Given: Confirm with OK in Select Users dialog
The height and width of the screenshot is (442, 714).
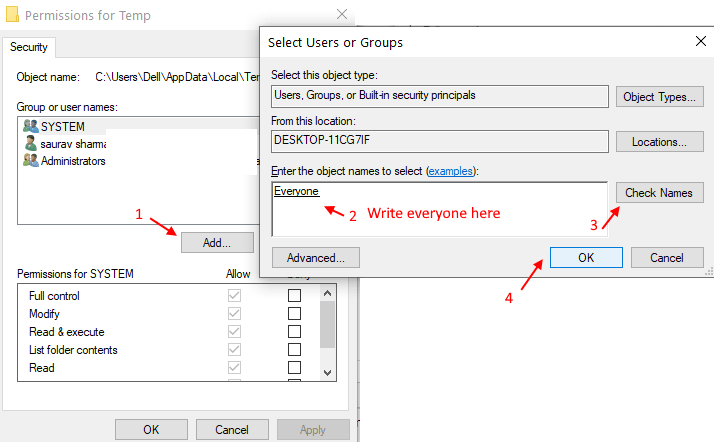Looking at the screenshot, I should tap(586, 258).
